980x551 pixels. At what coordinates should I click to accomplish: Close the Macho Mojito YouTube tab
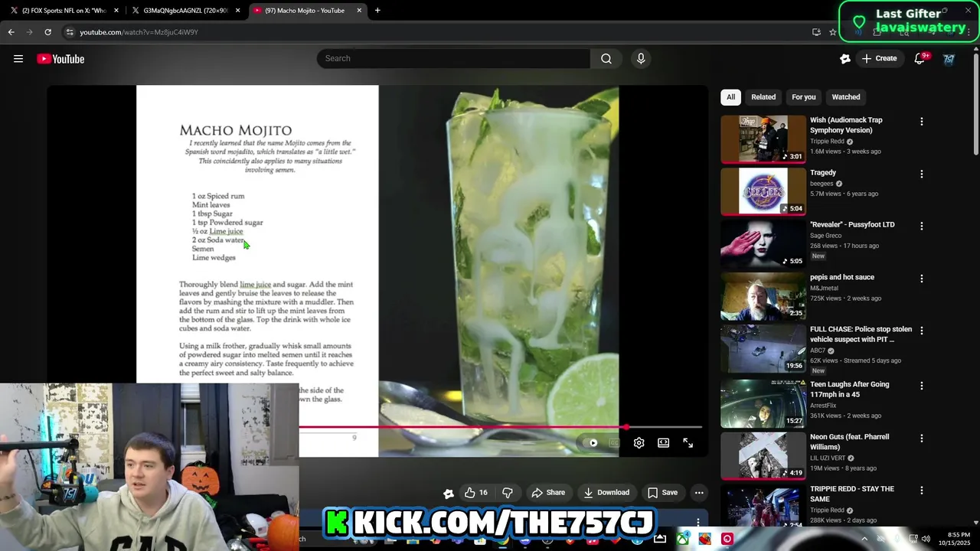tap(359, 11)
